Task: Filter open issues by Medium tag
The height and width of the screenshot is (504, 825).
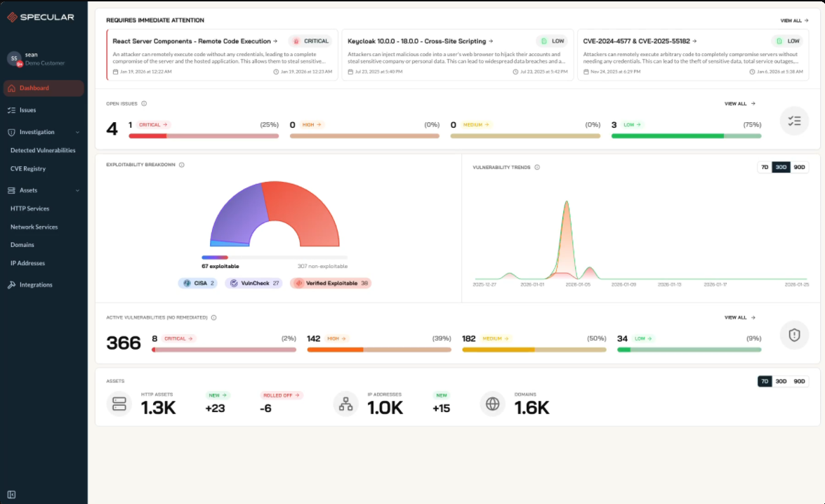Action: [476, 125]
